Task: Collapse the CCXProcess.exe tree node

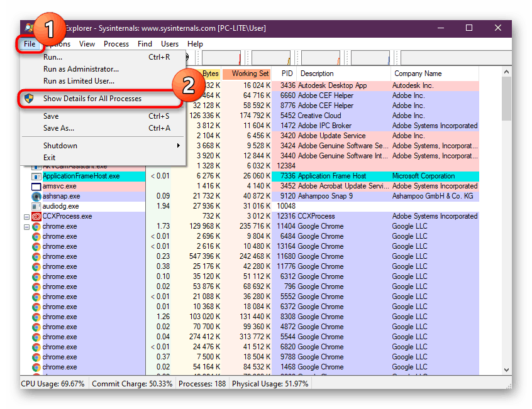Action: point(26,217)
